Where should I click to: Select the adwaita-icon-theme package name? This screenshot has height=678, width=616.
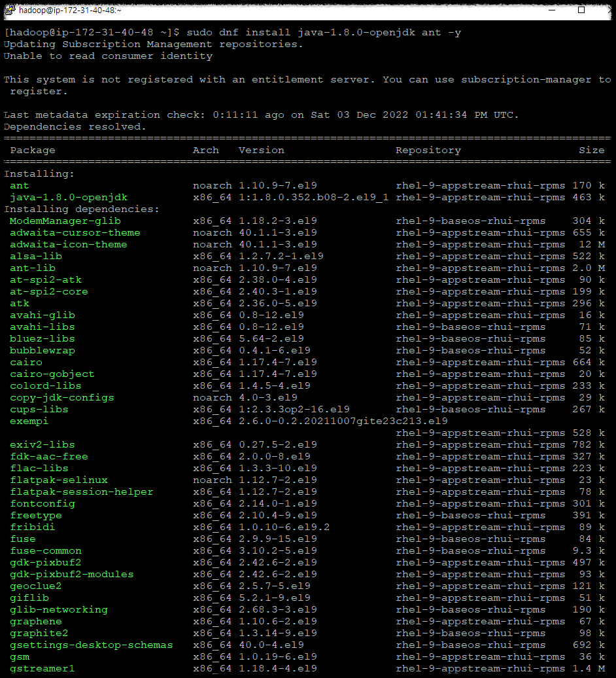[x=69, y=244]
